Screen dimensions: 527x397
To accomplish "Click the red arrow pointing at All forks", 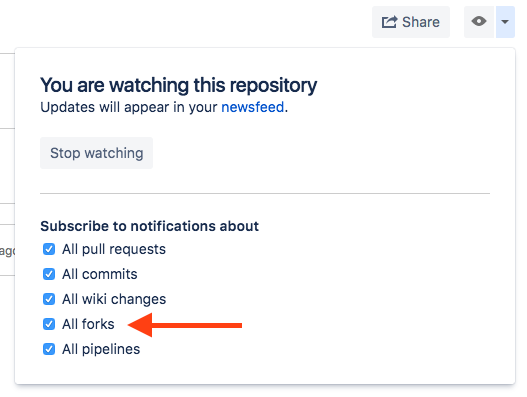I will click(x=185, y=325).
